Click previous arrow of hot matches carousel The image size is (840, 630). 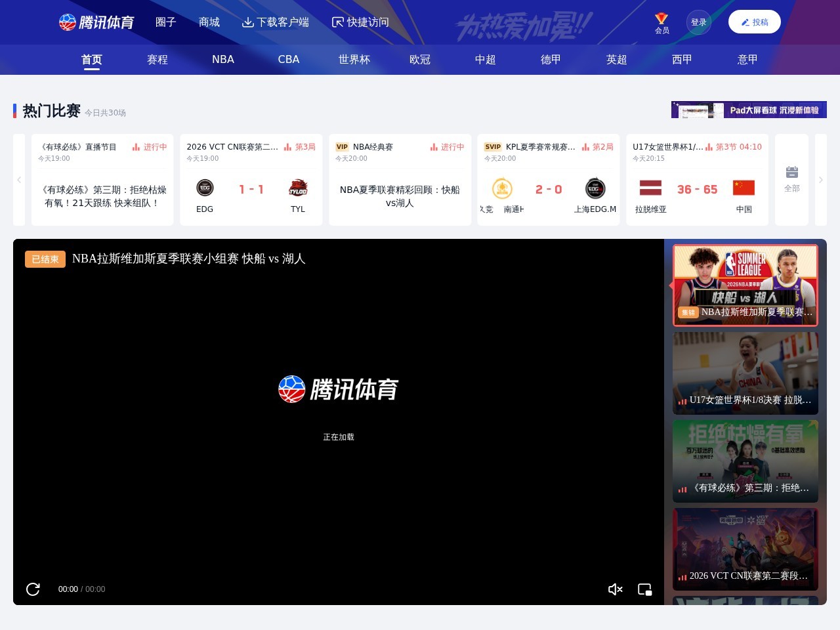(x=19, y=180)
